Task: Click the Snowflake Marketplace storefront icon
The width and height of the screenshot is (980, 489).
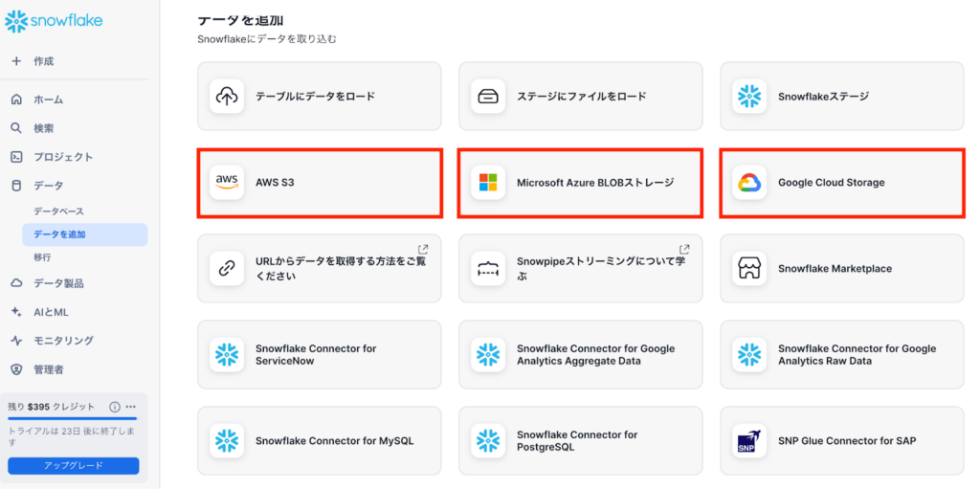Action: point(749,268)
